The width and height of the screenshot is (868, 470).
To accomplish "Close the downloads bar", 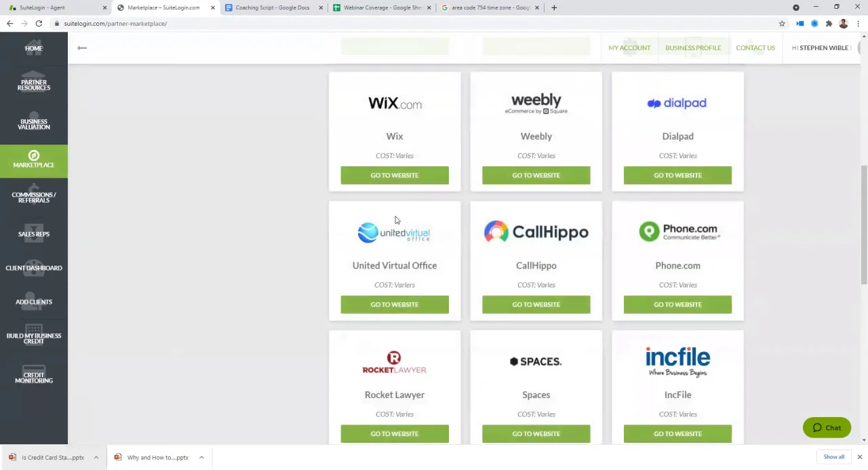I will (x=859, y=457).
